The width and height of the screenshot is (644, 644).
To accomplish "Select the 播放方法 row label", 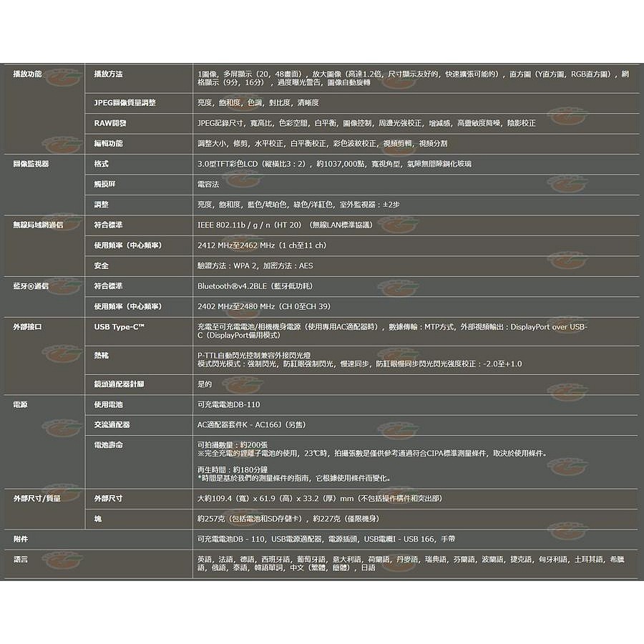I will (108, 74).
